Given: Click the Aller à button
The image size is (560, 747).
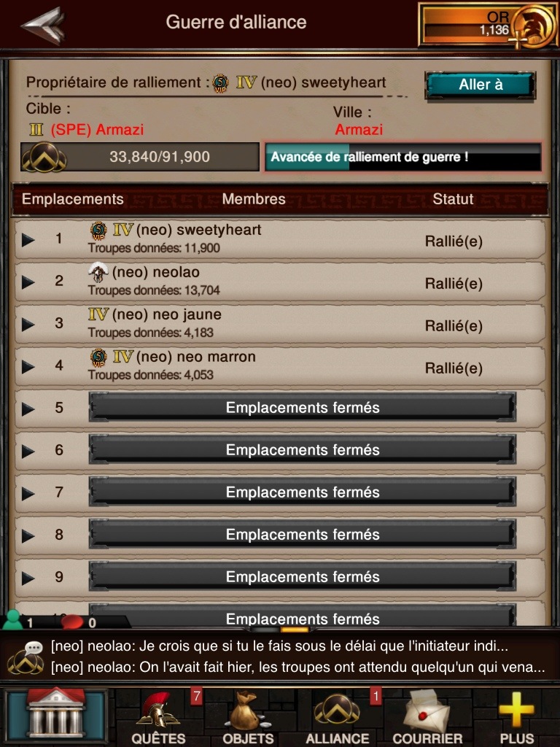Looking at the screenshot, I should [x=481, y=85].
